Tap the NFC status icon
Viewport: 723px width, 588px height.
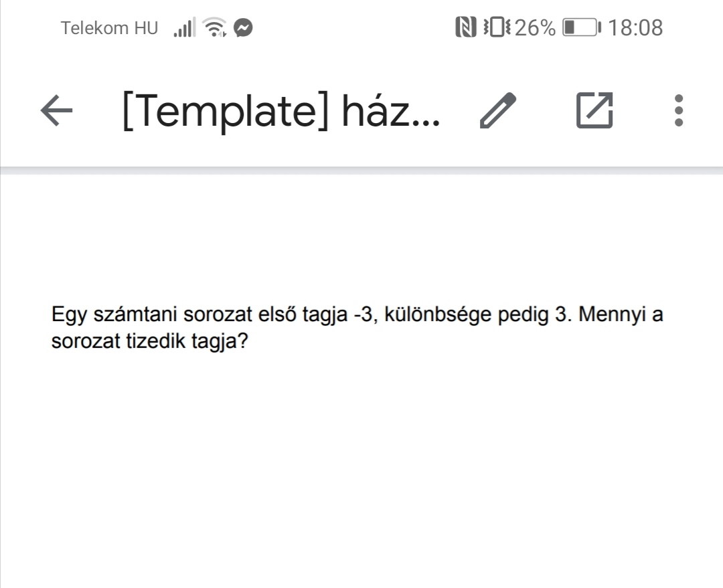pyautogui.click(x=466, y=28)
